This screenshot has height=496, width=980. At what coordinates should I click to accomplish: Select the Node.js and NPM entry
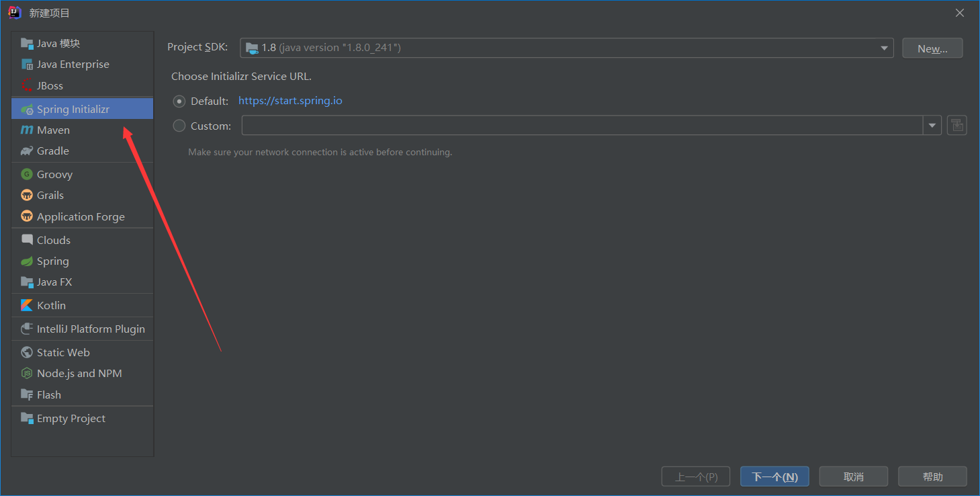pos(82,373)
